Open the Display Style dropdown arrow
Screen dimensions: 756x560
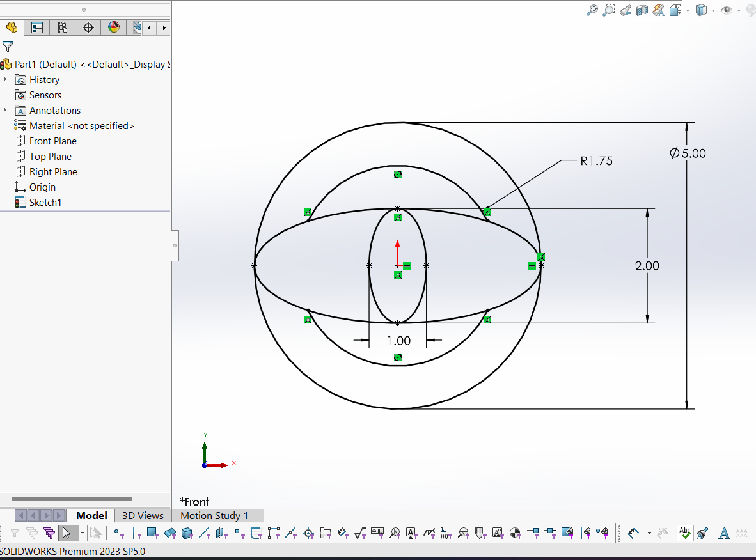(713, 10)
